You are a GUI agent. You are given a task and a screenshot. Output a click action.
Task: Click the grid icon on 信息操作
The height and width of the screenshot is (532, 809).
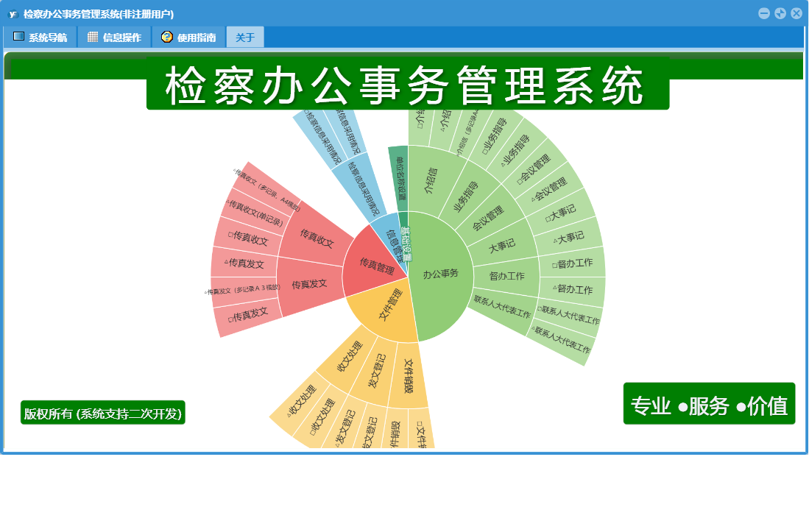93,37
